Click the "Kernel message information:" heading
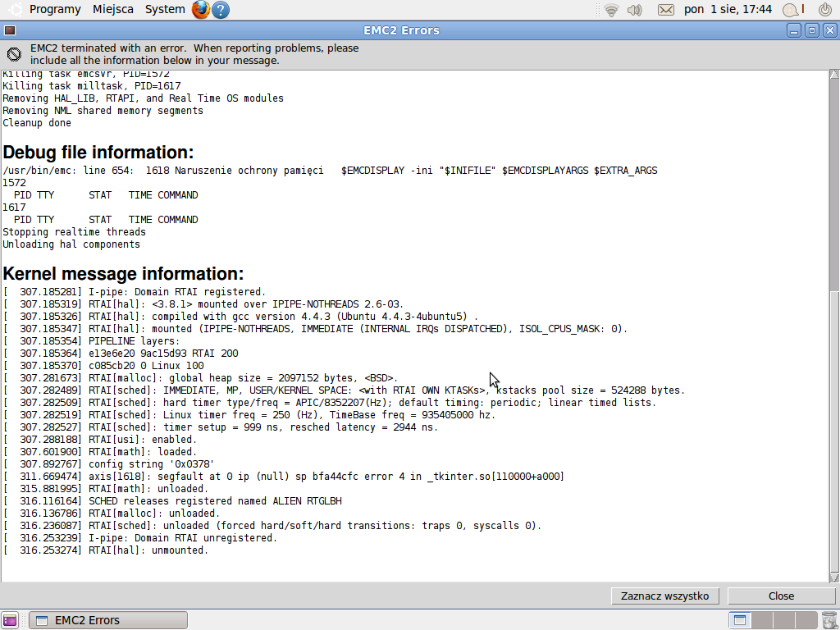 coord(123,274)
